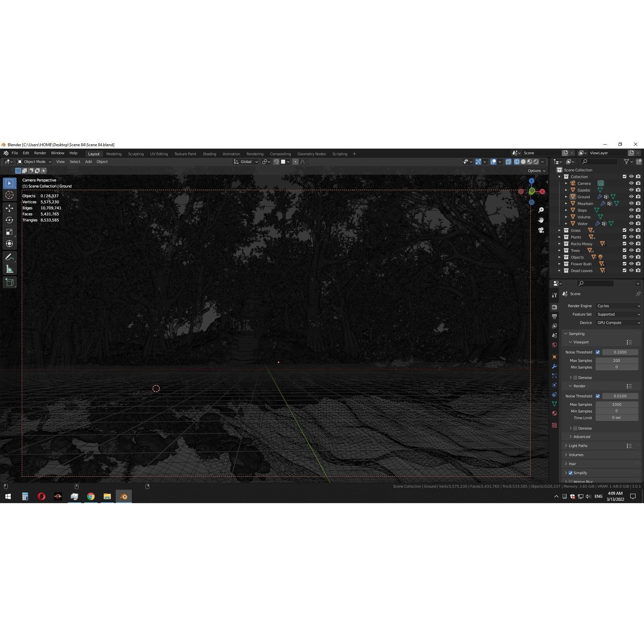Select the Scale tool

coord(9,232)
